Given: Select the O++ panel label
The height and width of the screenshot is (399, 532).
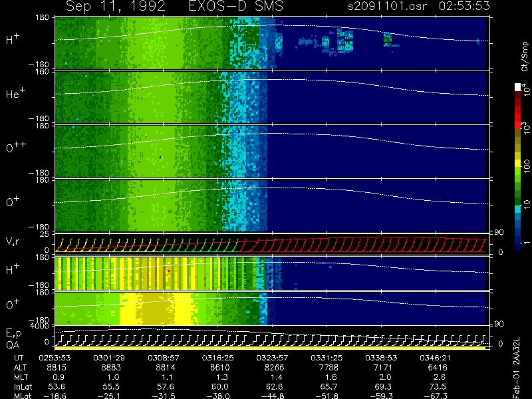Looking at the screenshot, I should click(x=16, y=147).
